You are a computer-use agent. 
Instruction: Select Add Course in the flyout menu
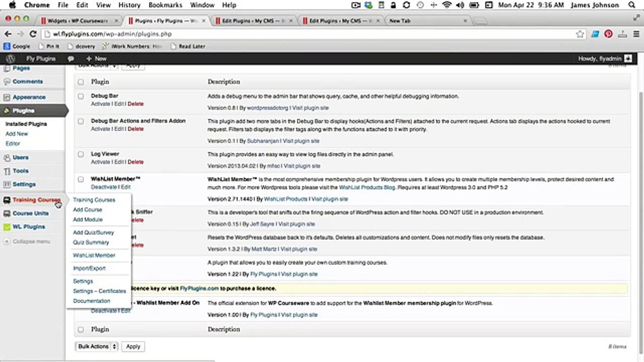coord(88,210)
